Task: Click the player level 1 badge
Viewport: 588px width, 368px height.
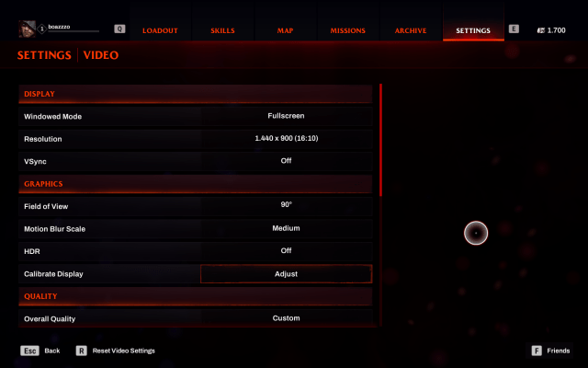Action: coord(42,29)
